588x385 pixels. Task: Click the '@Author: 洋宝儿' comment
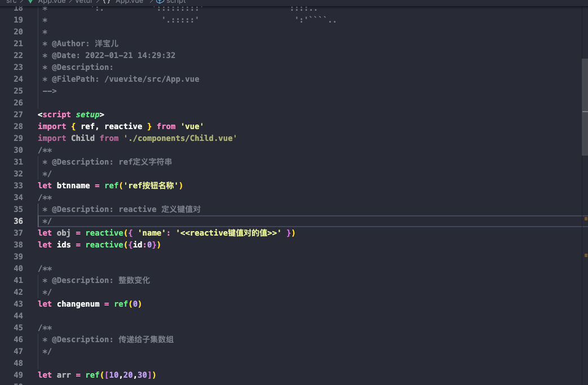pos(85,43)
